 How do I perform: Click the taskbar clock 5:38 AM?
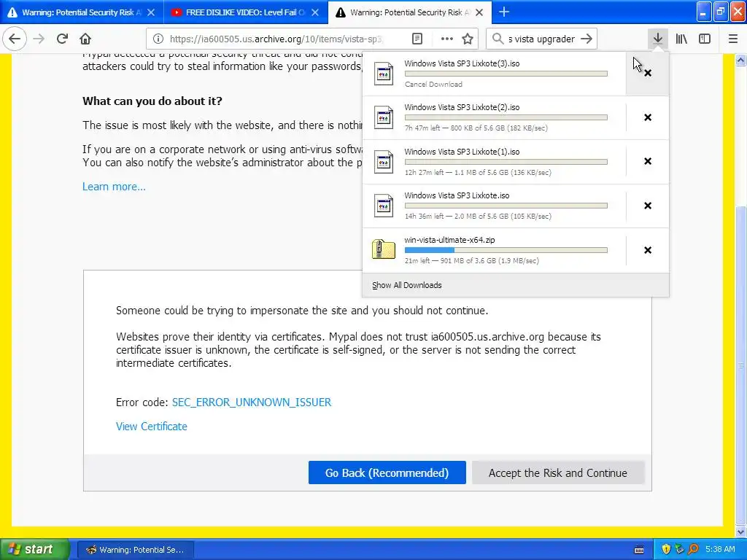[720, 549]
